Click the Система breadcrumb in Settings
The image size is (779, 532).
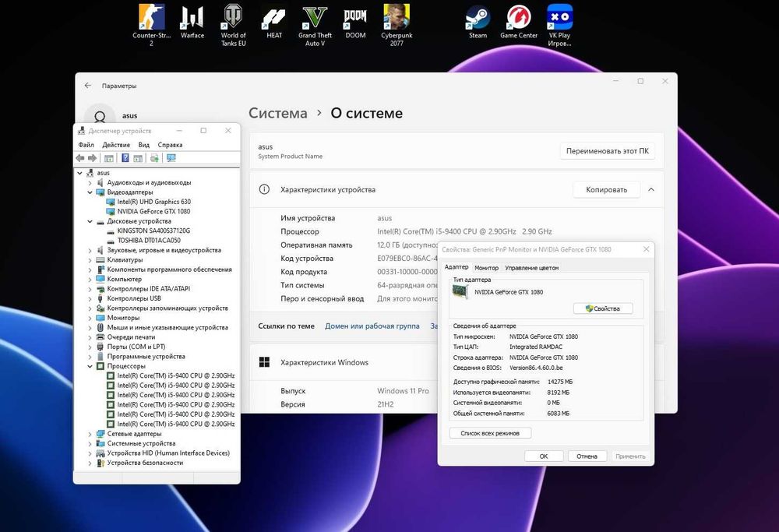(278, 113)
